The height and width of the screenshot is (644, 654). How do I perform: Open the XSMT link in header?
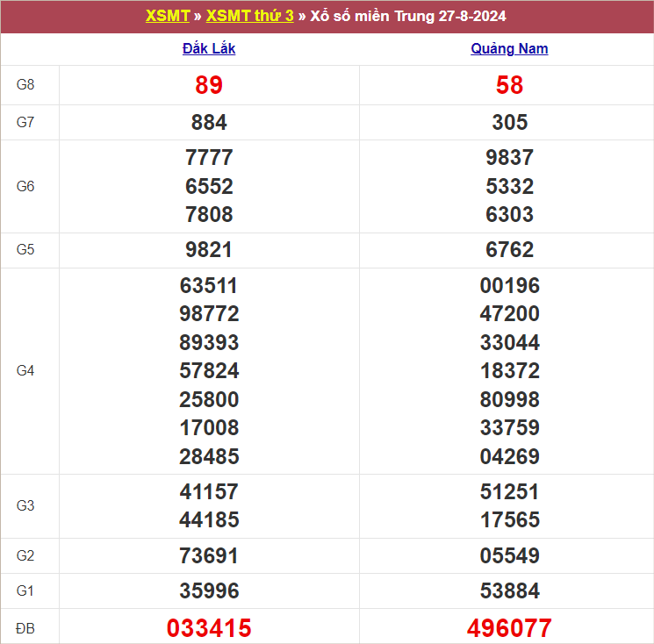tap(168, 17)
